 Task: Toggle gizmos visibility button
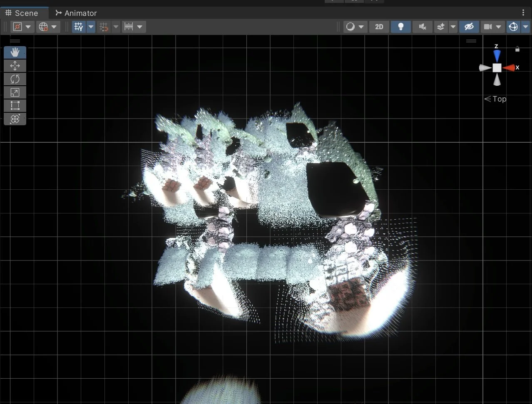point(513,27)
